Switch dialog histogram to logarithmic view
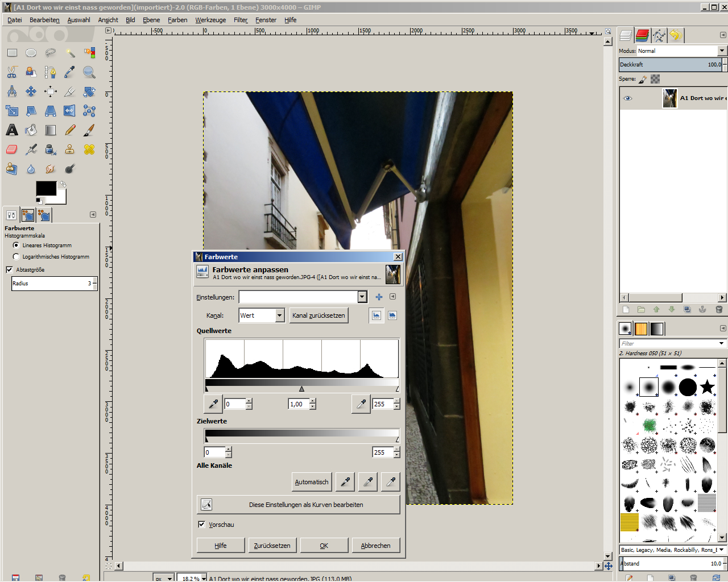The height and width of the screenshot is (582, 728). point(392,315)
